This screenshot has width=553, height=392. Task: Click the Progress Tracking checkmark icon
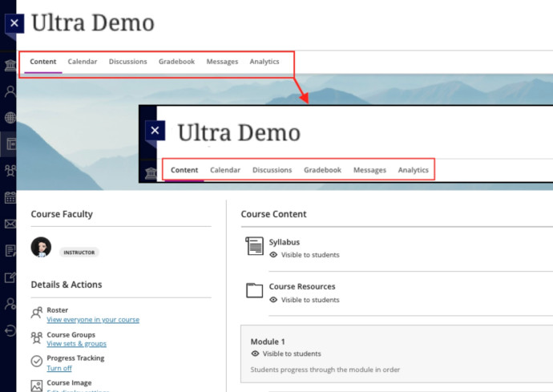pyautogui.click(x=37, y=361)
